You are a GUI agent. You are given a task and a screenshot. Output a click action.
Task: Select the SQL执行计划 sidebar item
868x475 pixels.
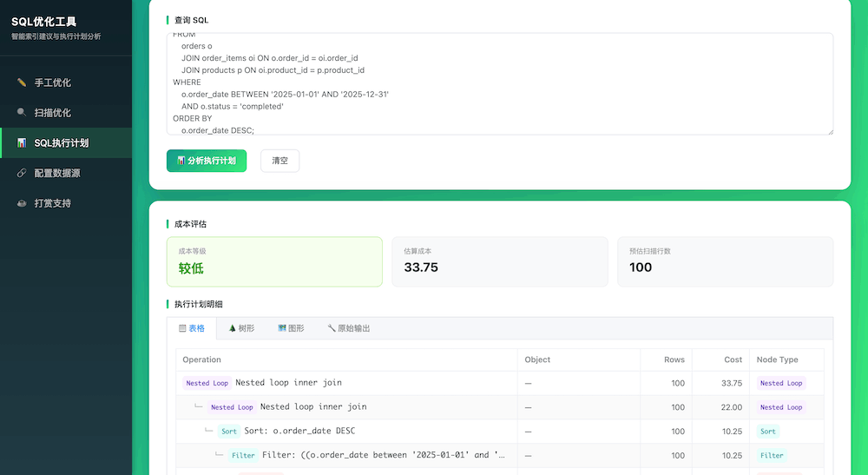pyautogui.click(x=67, y=142)
